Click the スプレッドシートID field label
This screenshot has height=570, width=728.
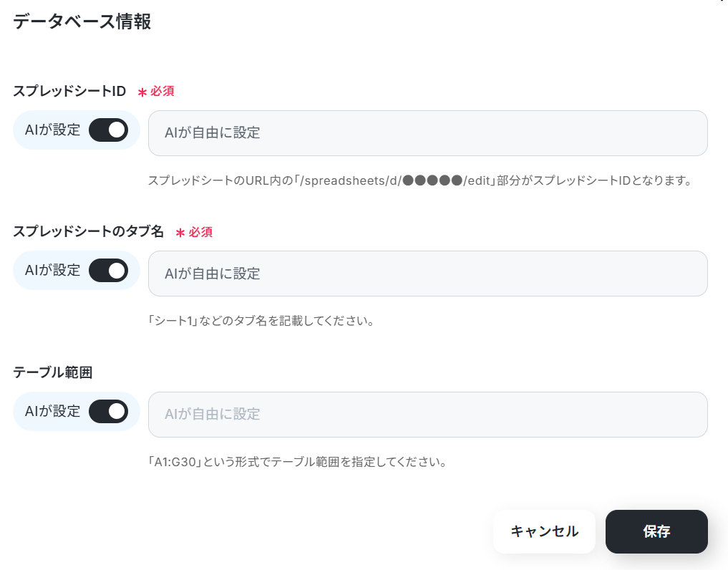tap(69, 91)
